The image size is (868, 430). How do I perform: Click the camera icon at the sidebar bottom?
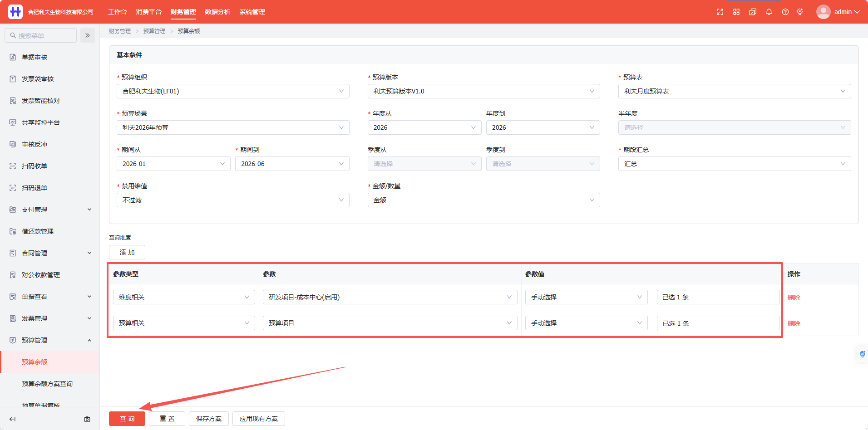tap(87, 419)
